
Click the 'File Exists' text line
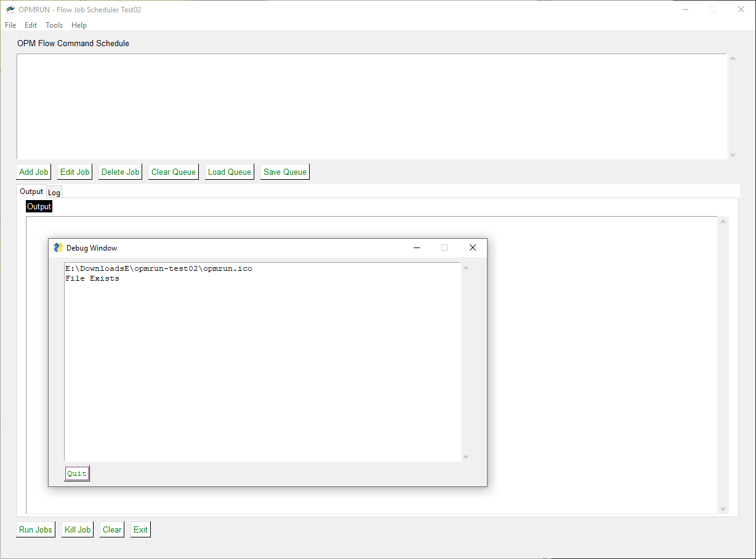(x=92, y=278)
